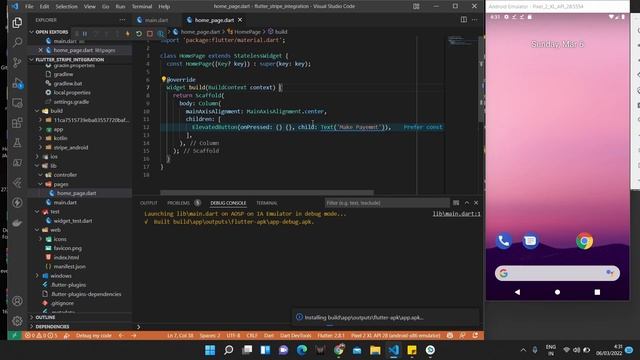The height and width of the screenshot is (360, 640).
Task: Click the Ln 7, Col cursor position indicator
Action: click(x=180, y=336)
